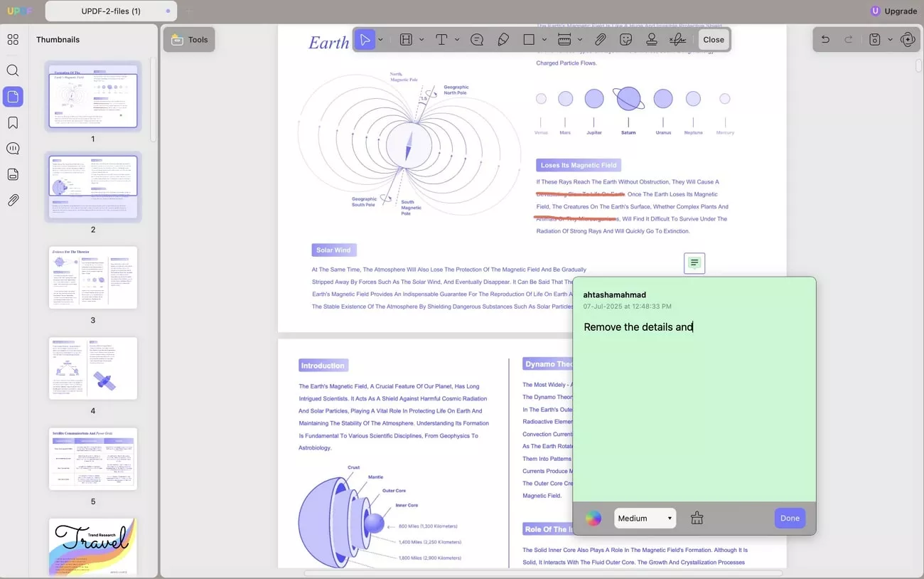Jump to page 3 thumbnail
This screenshot has width=924, height=579.
pyautogui.click(x=93, y=277)
